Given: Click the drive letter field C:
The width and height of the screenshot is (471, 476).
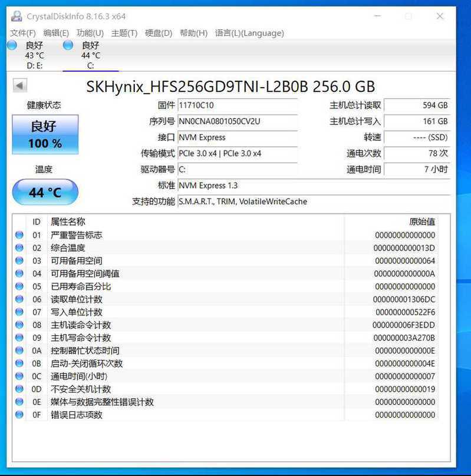Looking at the screenshot, I should (x=238, y=170).
